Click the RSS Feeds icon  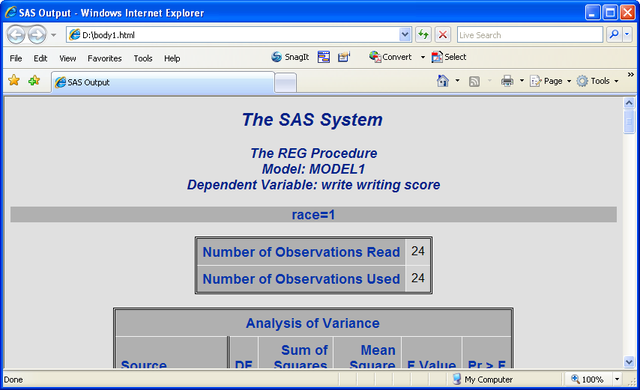[x=474, y=81]
